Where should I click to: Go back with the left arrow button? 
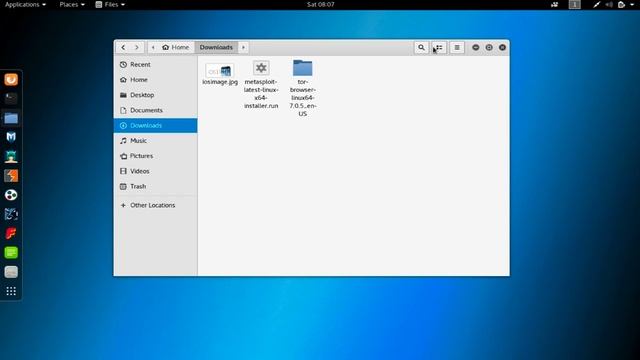pyautogui.click(x=123, y=47)
